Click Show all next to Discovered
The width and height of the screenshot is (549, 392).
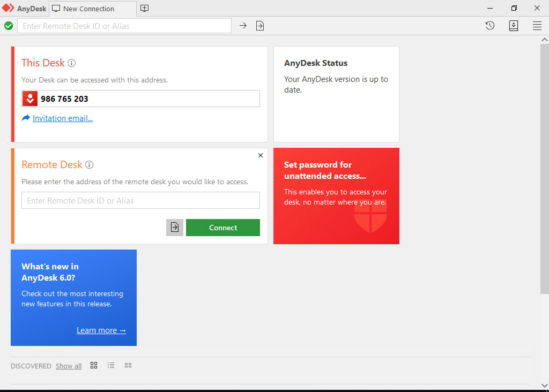click(x=69, y=366)
